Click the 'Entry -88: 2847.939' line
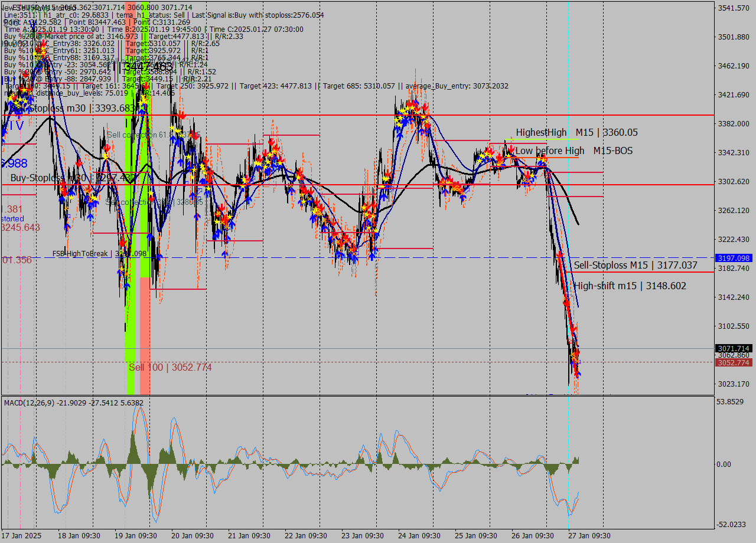The height and width of the screenshot is (543, 756). click(x=108, y=79)
